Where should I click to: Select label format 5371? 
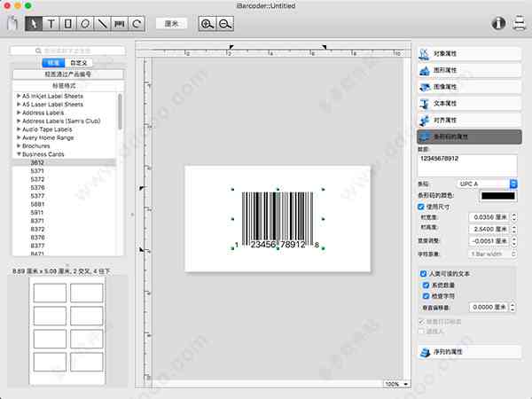37,170
